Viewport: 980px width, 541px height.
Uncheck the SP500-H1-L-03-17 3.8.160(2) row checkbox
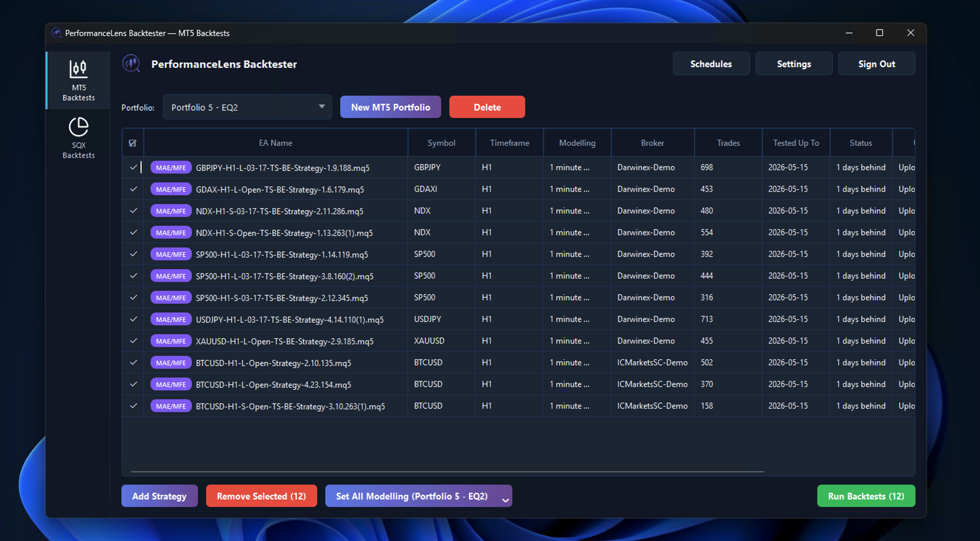133,276
